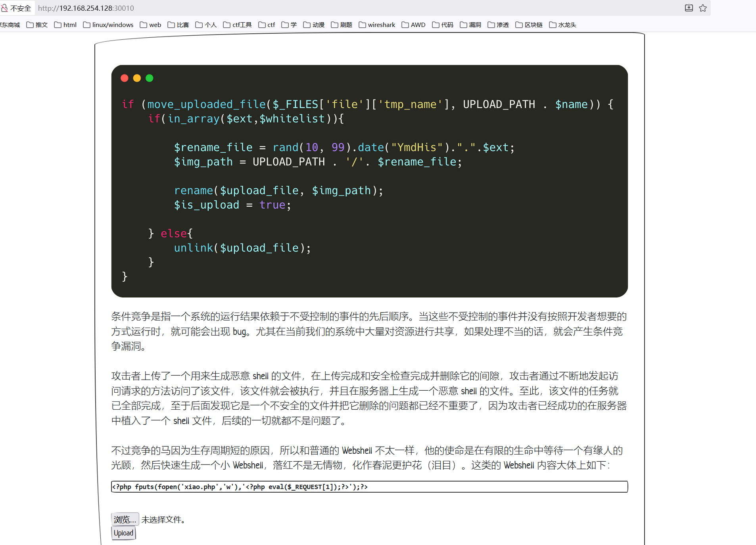Expand the ctf工具 bookmark folder
The image size is (756, 545).
click(237, 25)
